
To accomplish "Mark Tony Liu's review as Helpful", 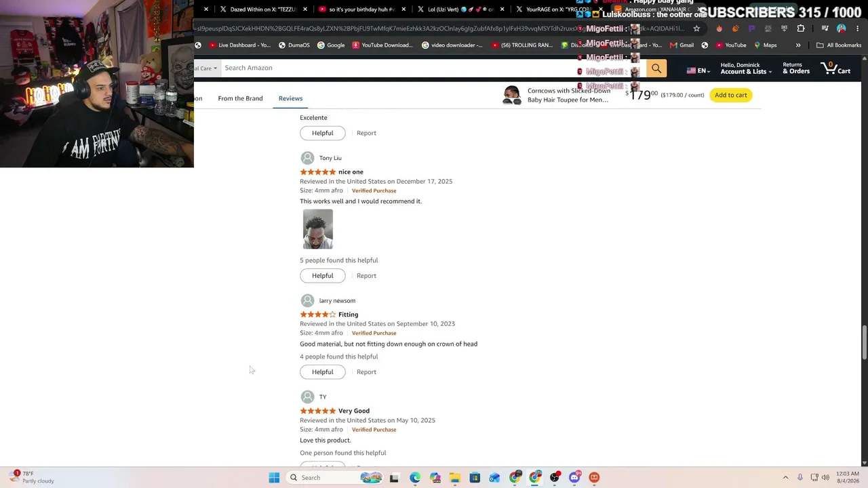I will point(323,276).
